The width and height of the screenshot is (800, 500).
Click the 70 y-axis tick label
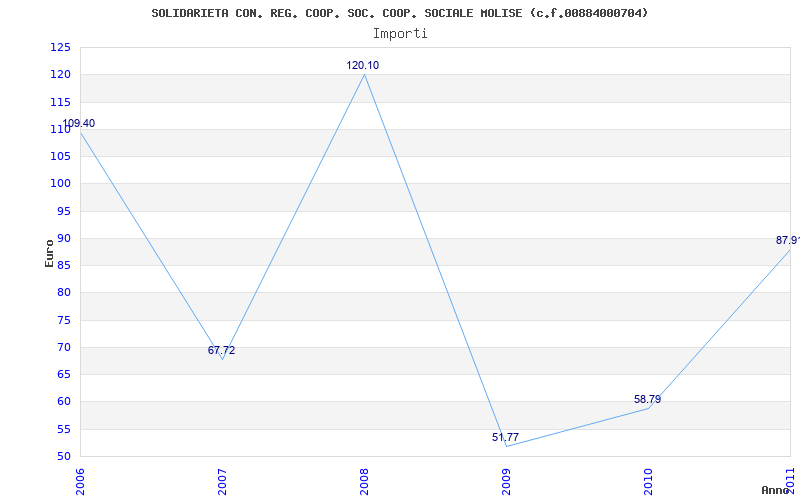coord(64,347)
